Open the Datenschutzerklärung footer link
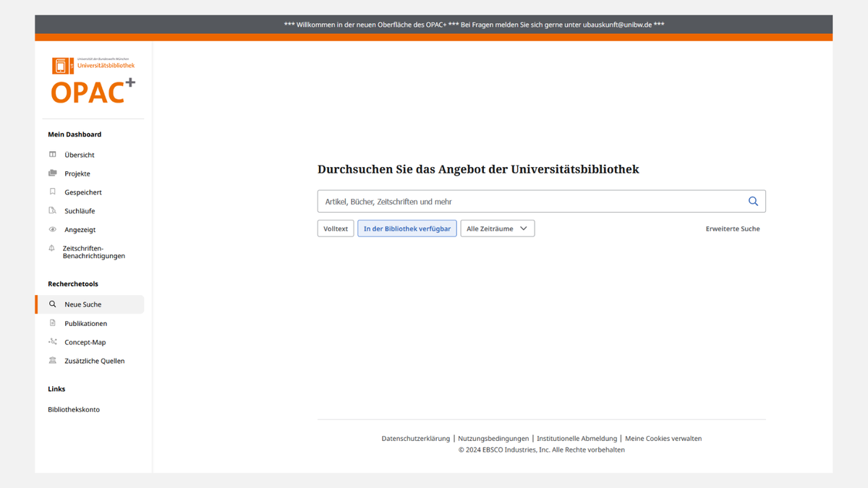Image resolution: width=868 pixels, height=488 pixels. [x=416, y=439]
